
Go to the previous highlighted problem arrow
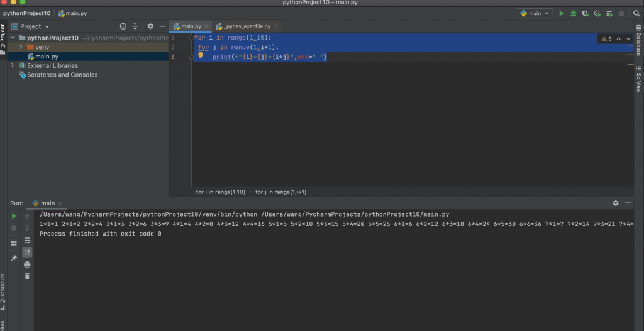(619, 38)
